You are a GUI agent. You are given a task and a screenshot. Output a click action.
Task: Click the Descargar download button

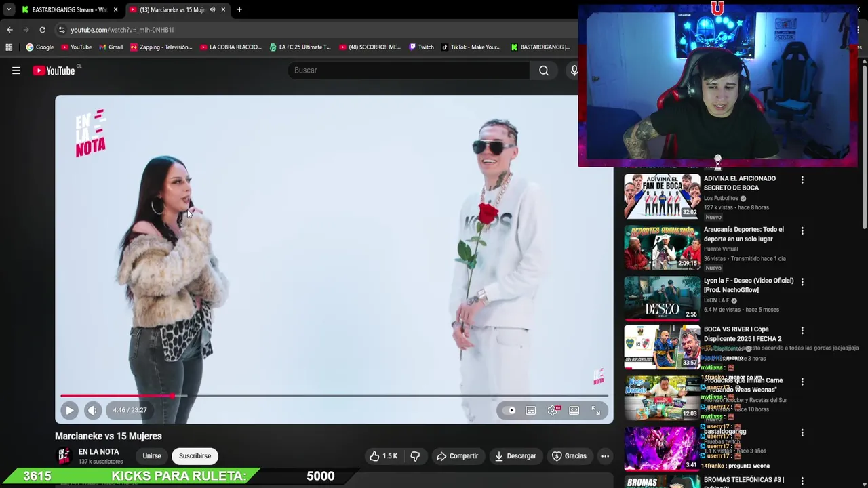click(x=515, y=456)
